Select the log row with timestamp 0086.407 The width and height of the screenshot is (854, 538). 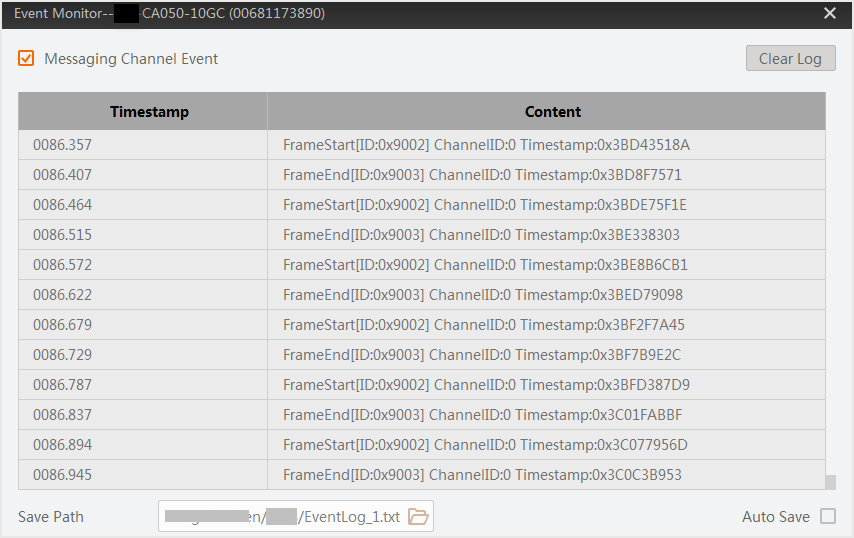(x=420, y=175)
